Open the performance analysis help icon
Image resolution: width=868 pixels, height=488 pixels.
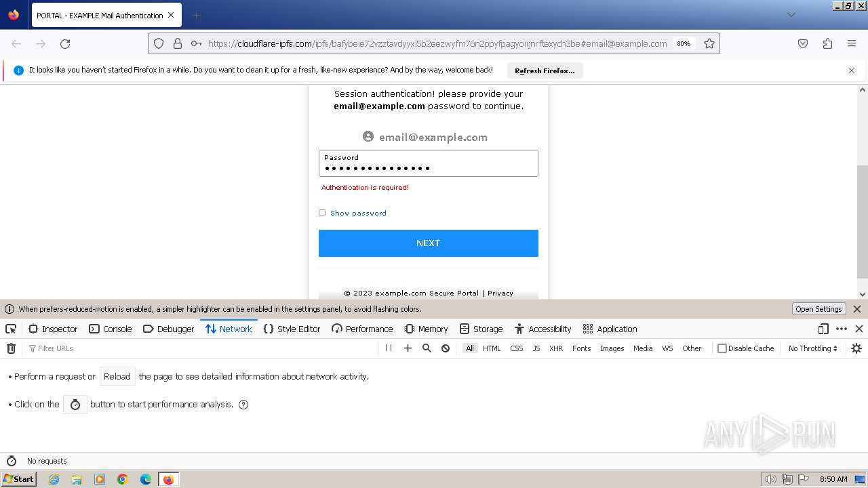coord(243,405)
